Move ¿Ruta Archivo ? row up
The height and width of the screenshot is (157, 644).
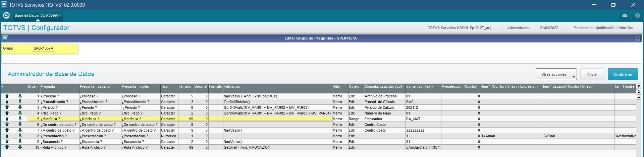tap(7, 147)
